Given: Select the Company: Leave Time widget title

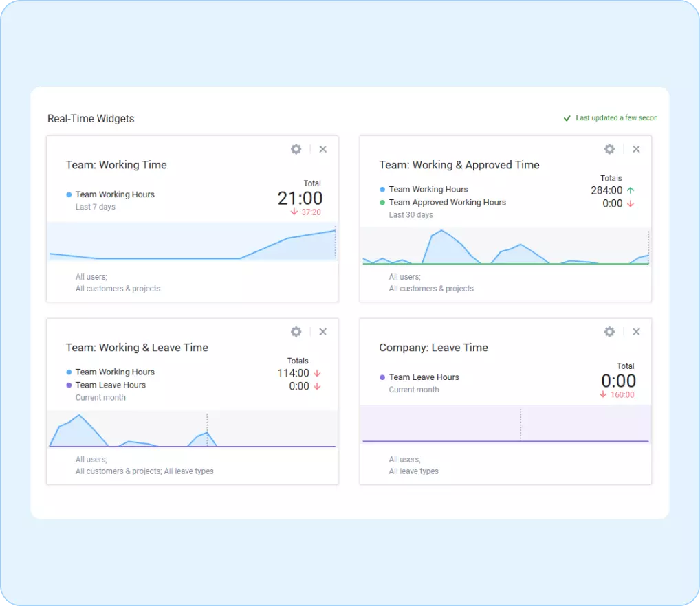Looking at the screenshot, I should (433, 348).
